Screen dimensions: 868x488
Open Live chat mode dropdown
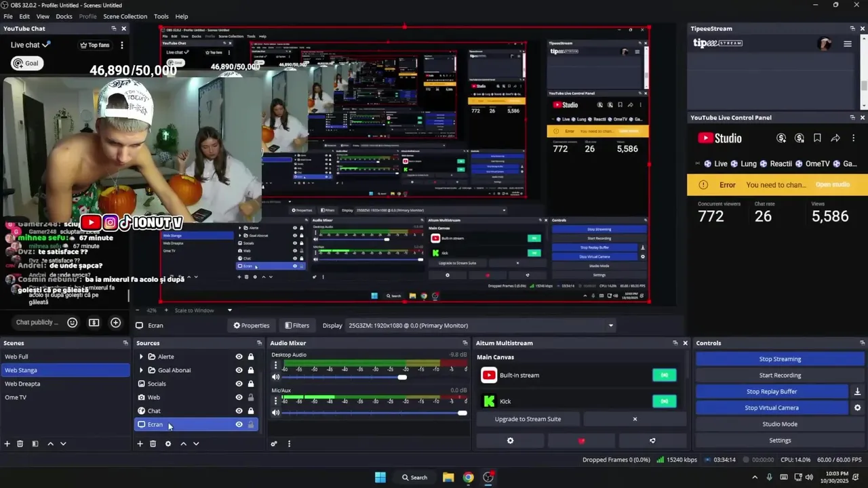(31, 45)
